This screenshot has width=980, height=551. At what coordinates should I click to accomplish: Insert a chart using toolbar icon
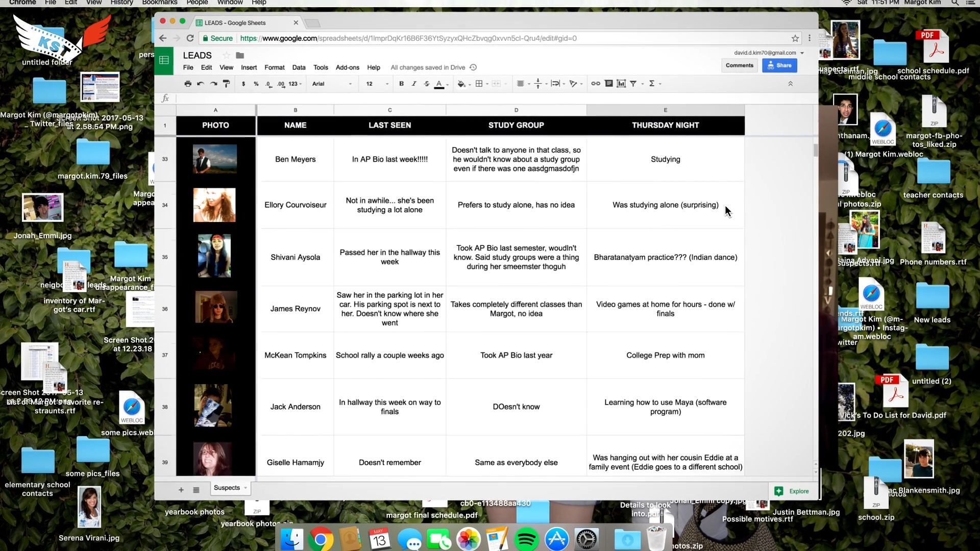pos(621,84)
